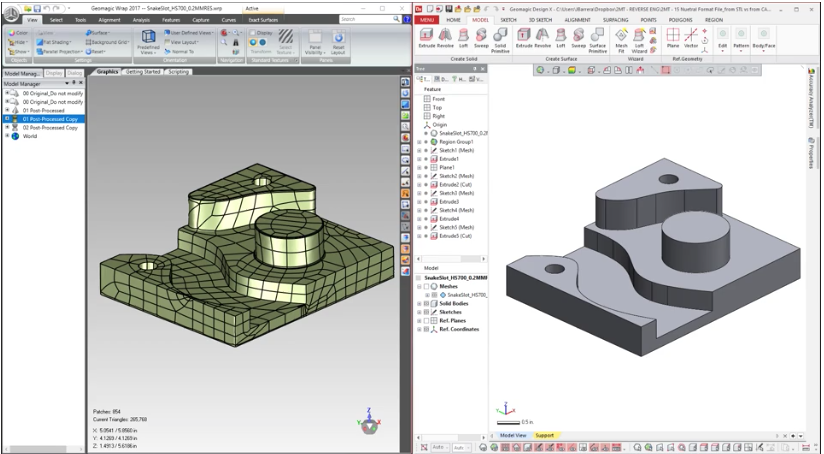The height and width of the screenshot is (454, 824).
Task: Toggle the Display checkbox in Standard Textures
Action: [253, 33]
